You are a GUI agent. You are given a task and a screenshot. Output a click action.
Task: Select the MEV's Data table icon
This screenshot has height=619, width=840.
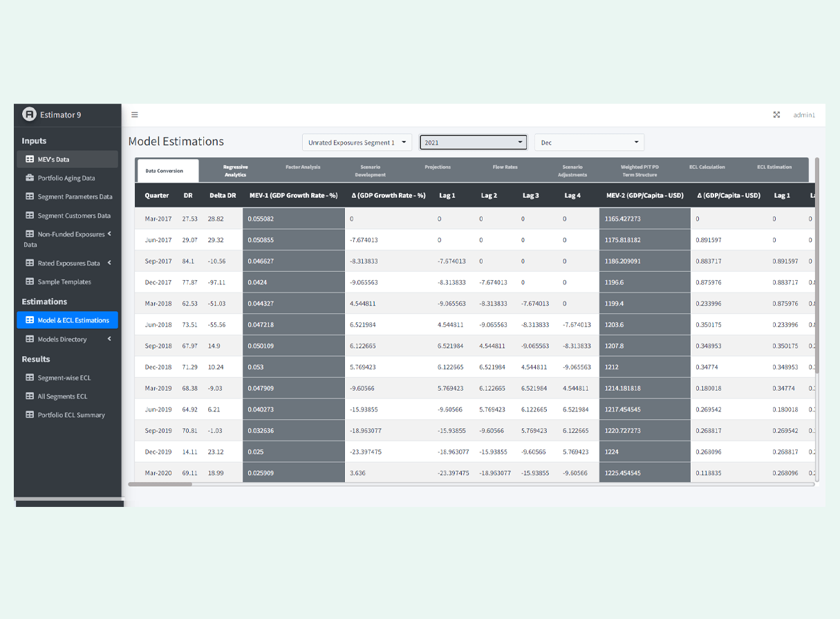coord(28,158)
